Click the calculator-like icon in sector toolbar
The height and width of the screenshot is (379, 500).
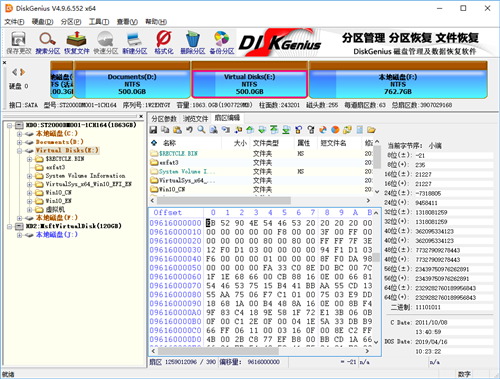(359, 130)
